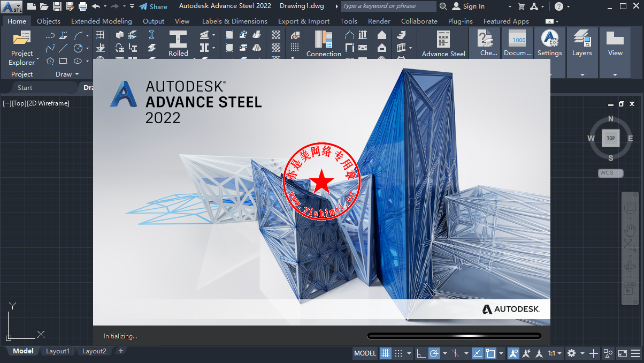
Task: Open the Autodesk App Store cart icon
Action: (x=521, y=6)
